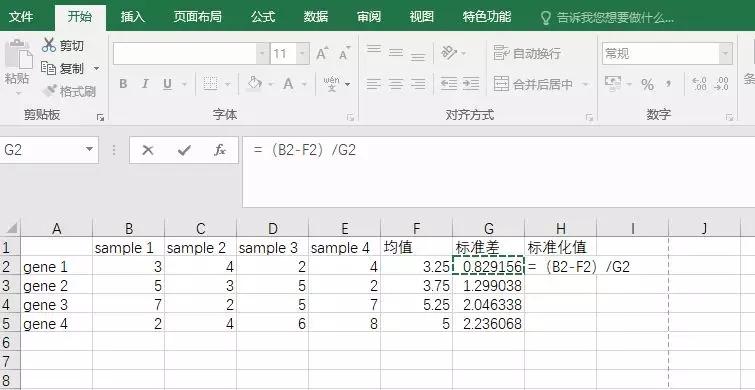Click accounting number format icon
Image resolution: width=755 pixels, height=390 pixels.
[612, 84]
